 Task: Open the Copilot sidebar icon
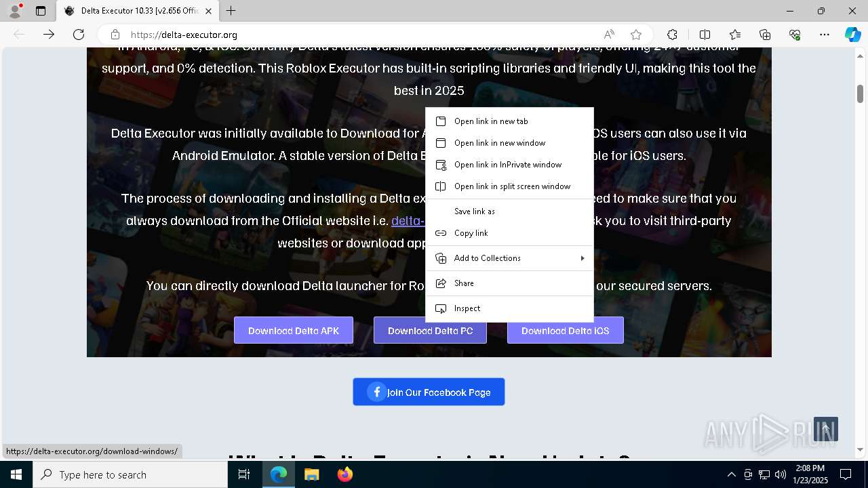pos(853,35)
